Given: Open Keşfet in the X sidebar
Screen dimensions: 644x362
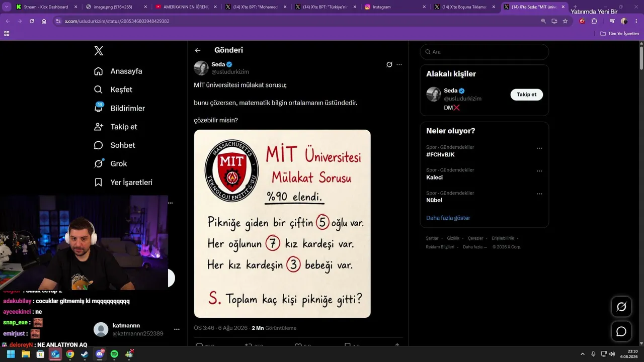Looking at the screenshot, I should pyautogui.click(x=113, y=89).
